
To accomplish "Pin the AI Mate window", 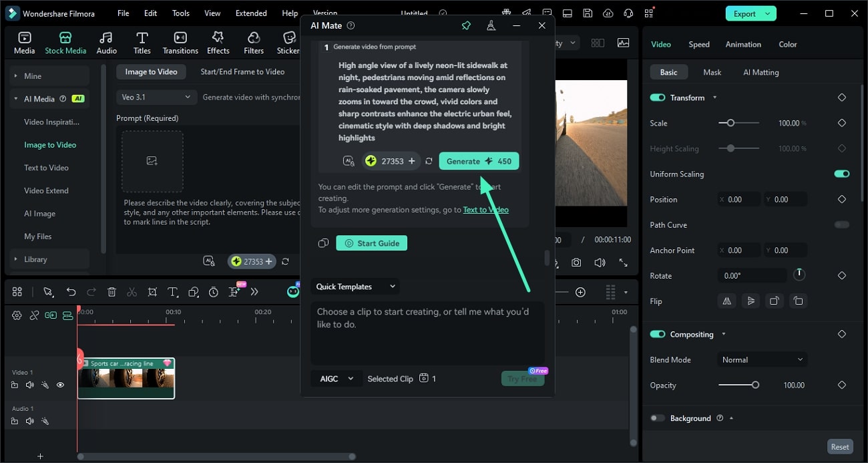I will pyautogui.click(x=466, y=25).
